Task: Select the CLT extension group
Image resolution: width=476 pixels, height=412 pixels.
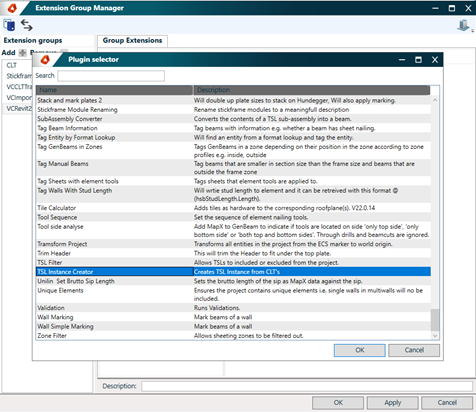Action: [12, 65]
